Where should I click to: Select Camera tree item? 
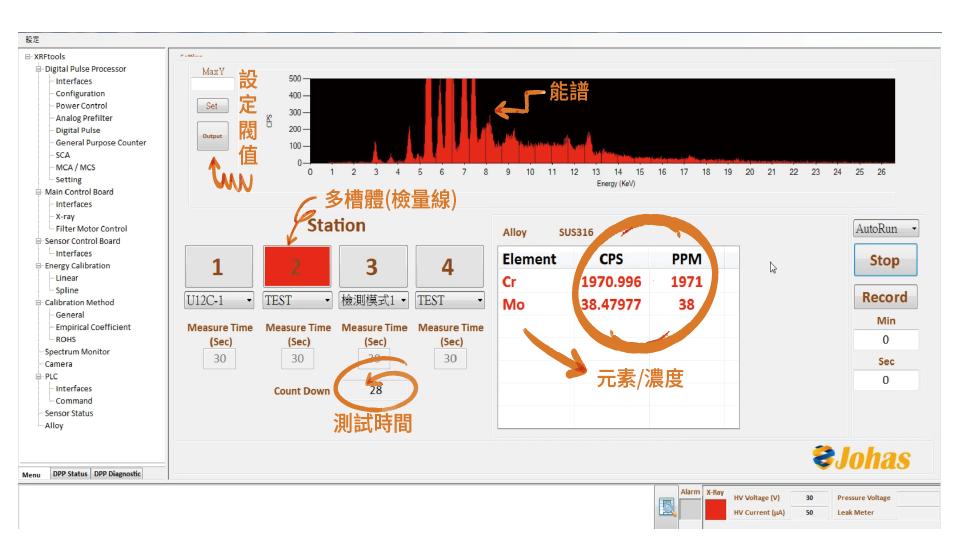coord(58,364)
